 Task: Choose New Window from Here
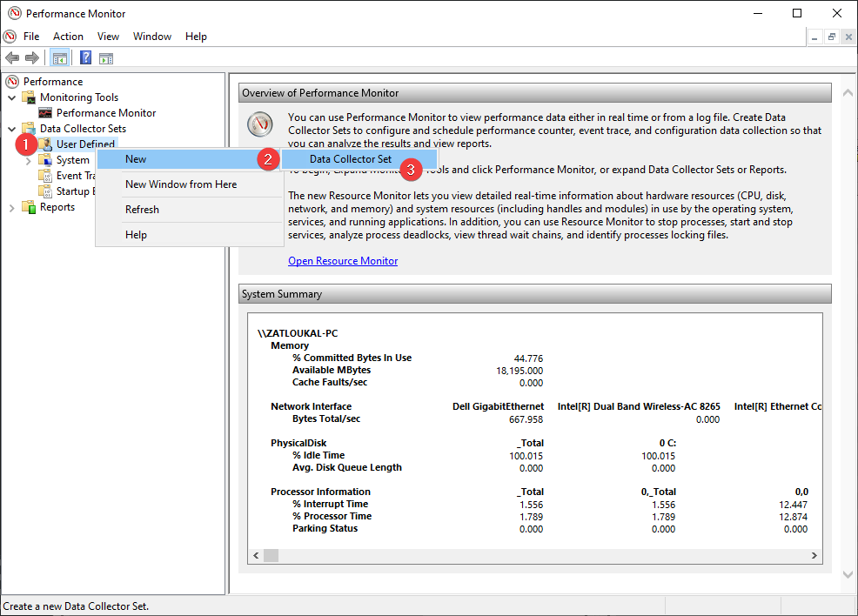point(181,184)
